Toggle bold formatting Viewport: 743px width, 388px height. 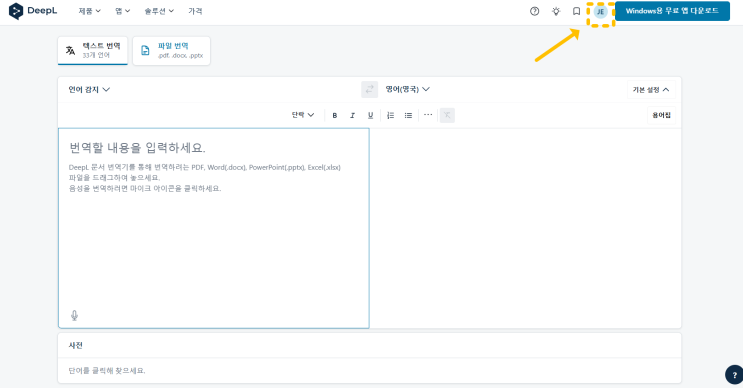(x=335, y=115)
